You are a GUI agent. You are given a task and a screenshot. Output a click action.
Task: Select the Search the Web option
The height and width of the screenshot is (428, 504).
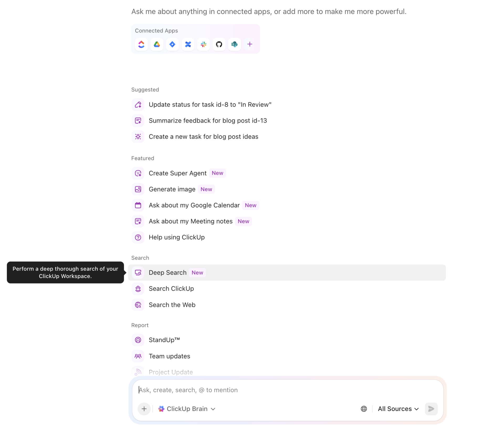click(172, 305)
